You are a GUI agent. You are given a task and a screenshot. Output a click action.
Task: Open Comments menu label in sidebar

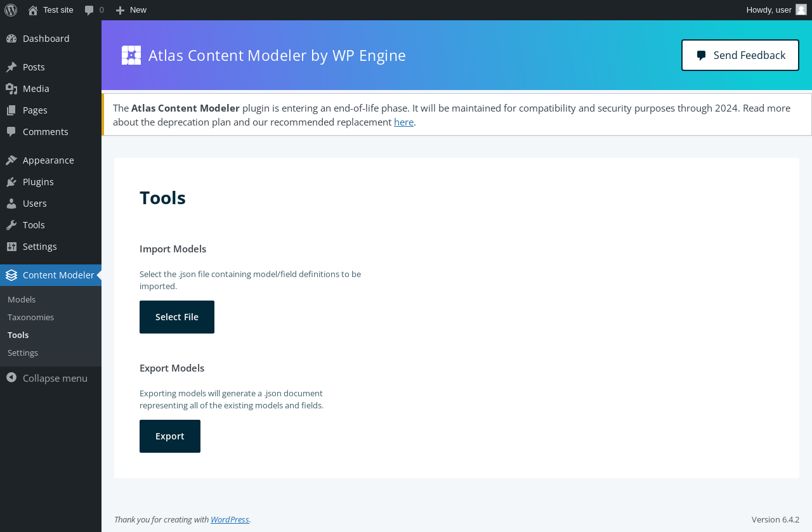(46, 132)
